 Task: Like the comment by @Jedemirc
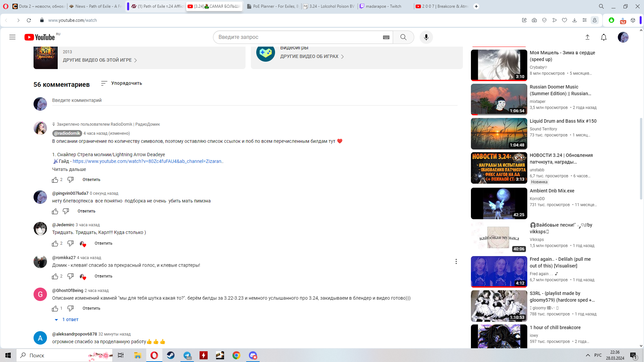pos(55,244)
